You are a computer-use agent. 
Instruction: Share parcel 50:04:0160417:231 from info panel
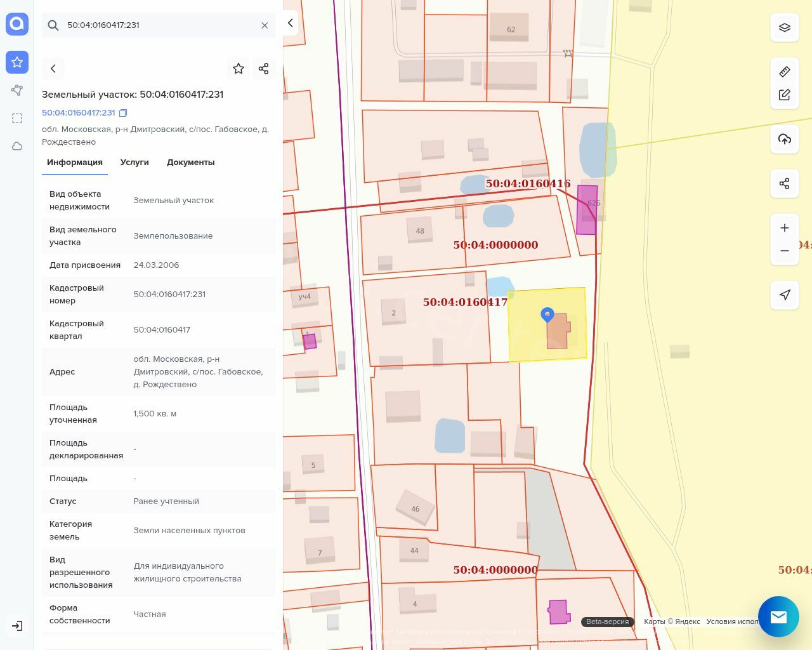click(x=264, y=69)
